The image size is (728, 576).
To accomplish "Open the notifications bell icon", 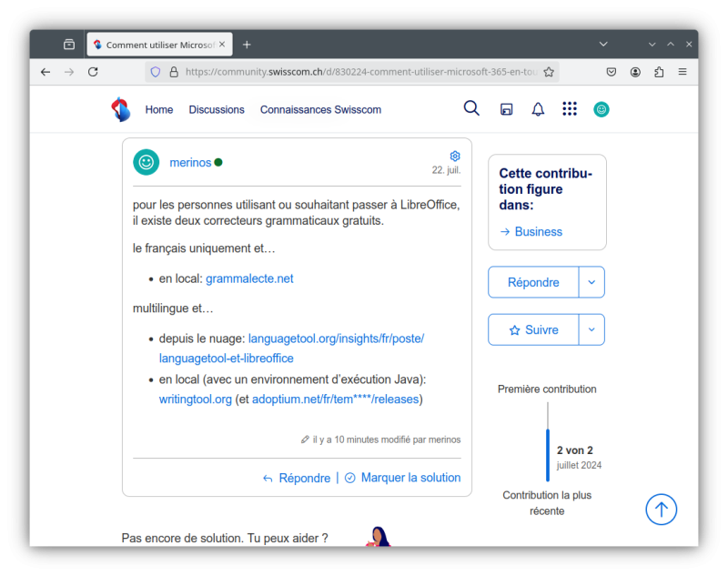I will 538,109.
